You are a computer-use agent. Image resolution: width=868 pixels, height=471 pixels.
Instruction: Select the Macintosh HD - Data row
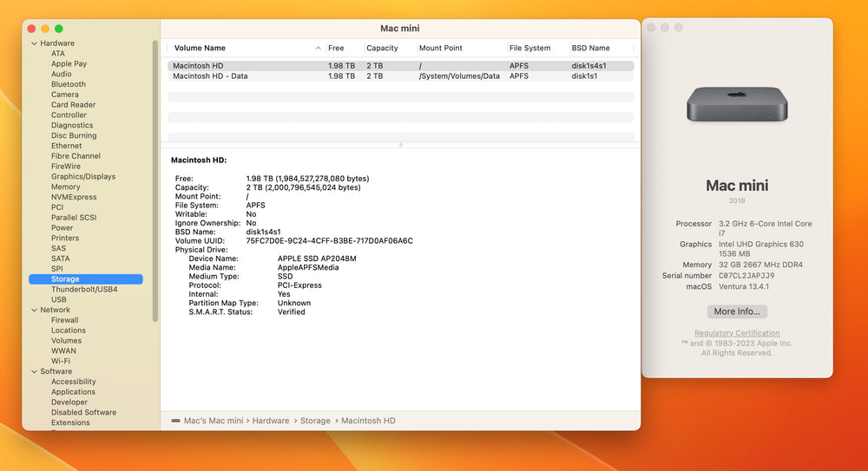(401, 76)
